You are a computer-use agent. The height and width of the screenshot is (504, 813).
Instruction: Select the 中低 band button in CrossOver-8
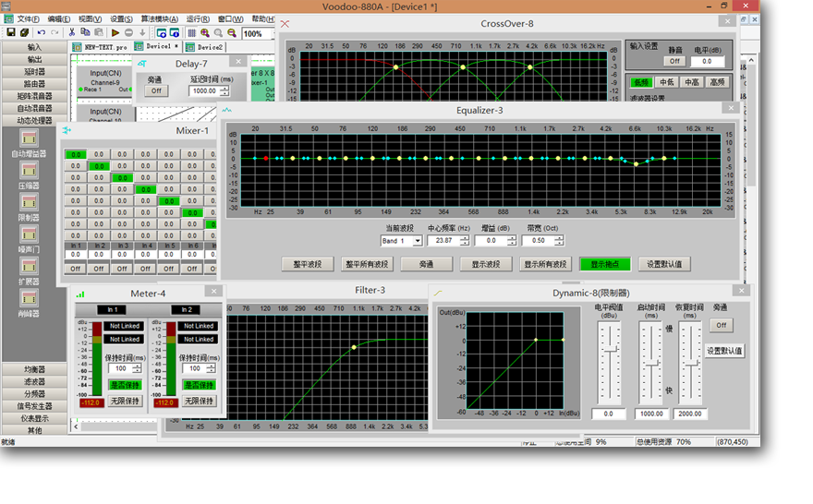(666, 82)
